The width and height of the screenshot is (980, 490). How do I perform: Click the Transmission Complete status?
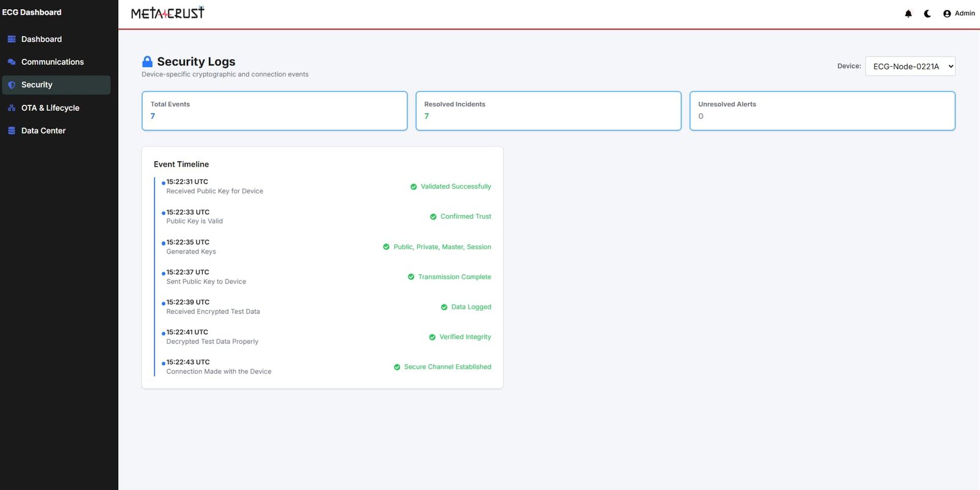454,277
